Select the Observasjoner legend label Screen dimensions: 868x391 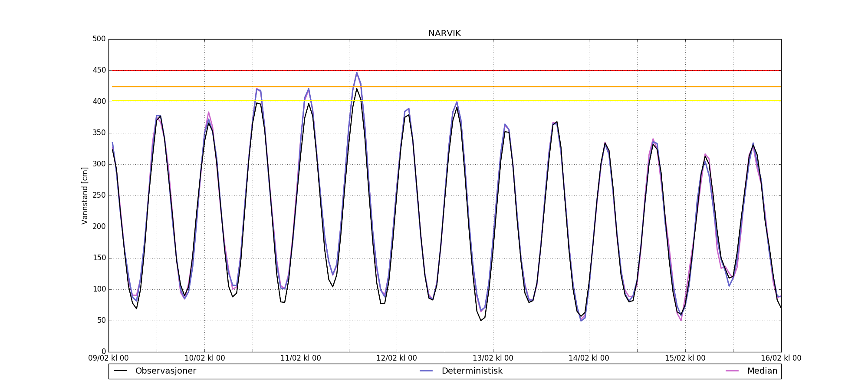point(166,371)
